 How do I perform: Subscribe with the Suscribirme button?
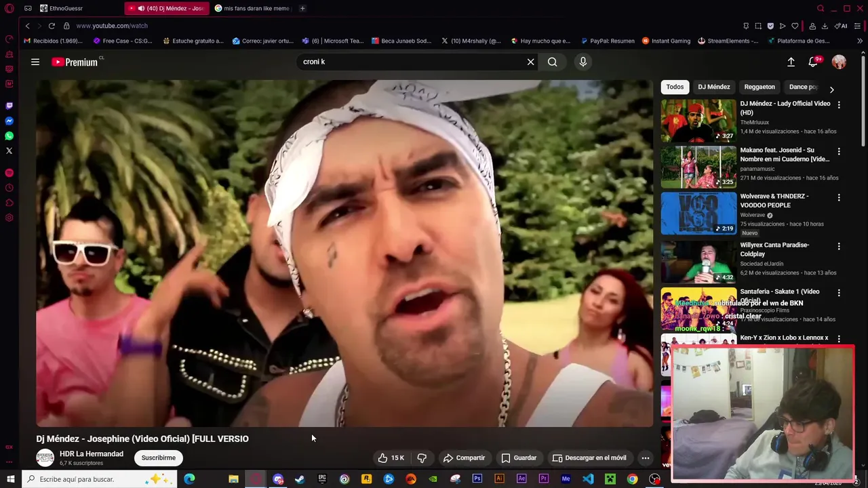159,458
